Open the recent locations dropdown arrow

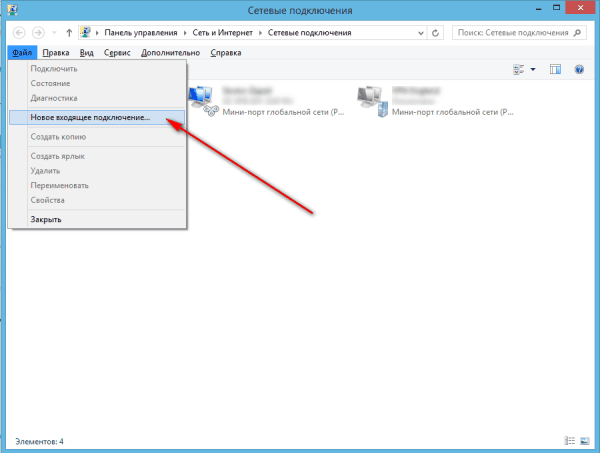click(54, 33)
